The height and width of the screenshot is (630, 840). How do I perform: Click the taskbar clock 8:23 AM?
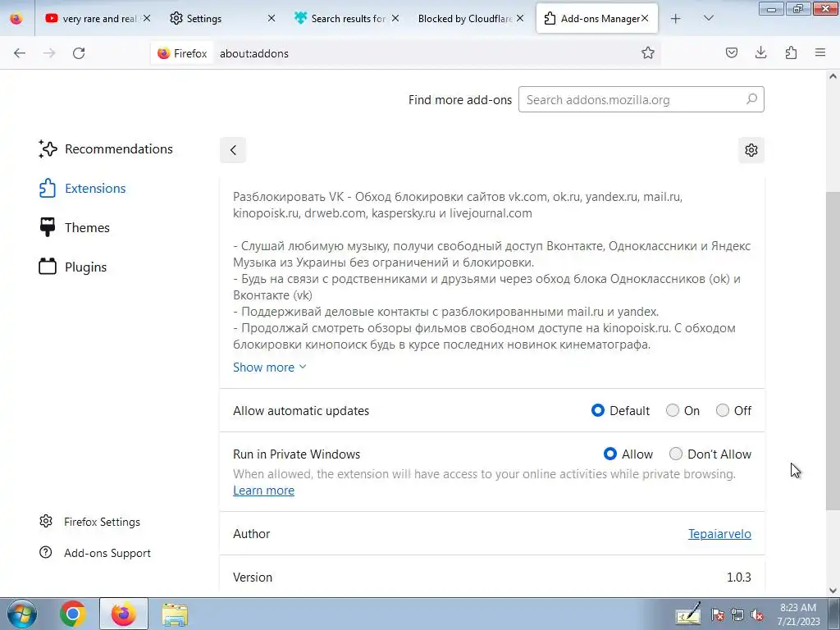(798, 614)
